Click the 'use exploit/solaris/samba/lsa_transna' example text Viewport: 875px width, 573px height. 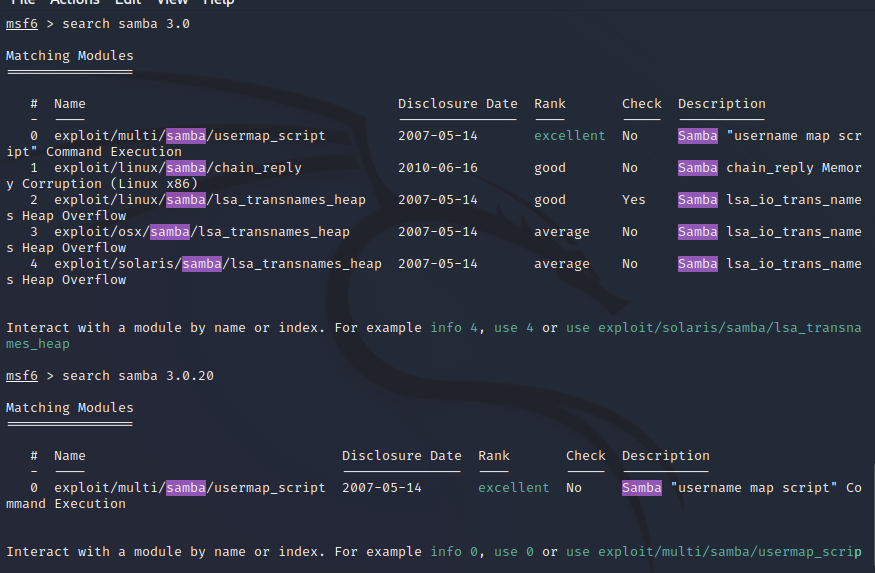(x=714, y=328)
